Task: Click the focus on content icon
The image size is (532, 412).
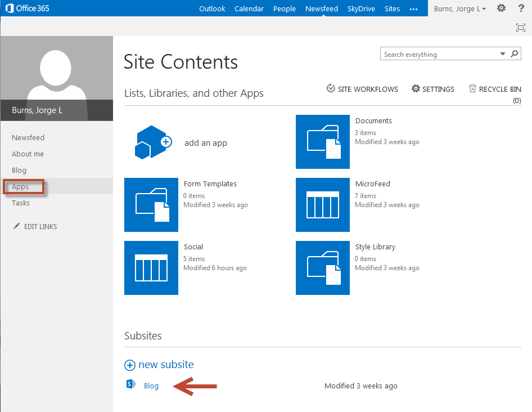Action: 520,28
